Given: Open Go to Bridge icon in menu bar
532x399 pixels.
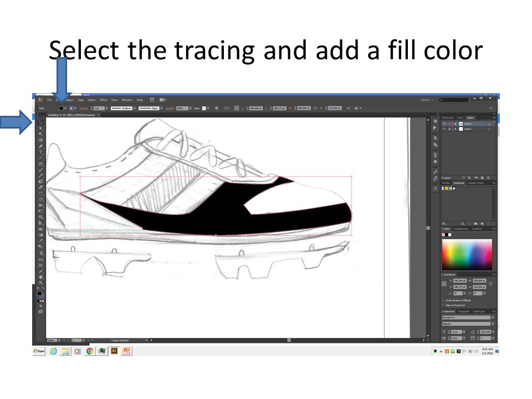Looking at the screenshot, I should click(x=152, y=100).
